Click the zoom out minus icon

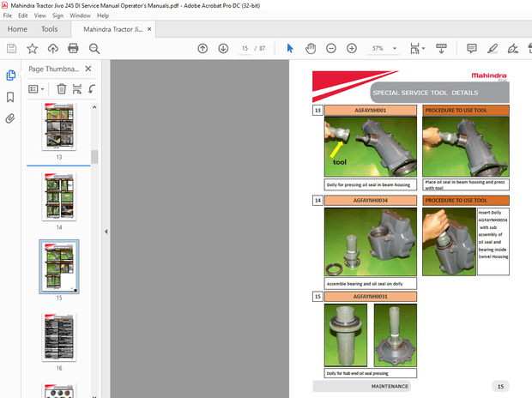click(331, 49)
